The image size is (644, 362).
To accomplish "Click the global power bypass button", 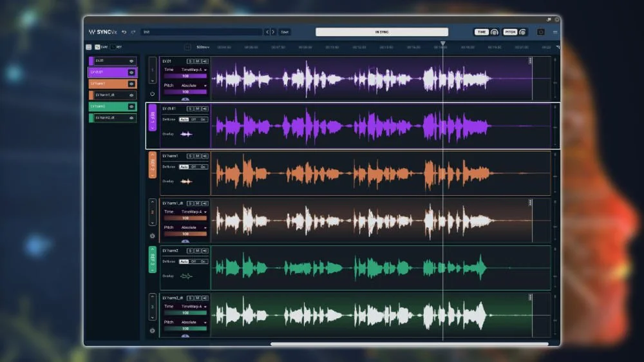I will click(x=540, y=32).
